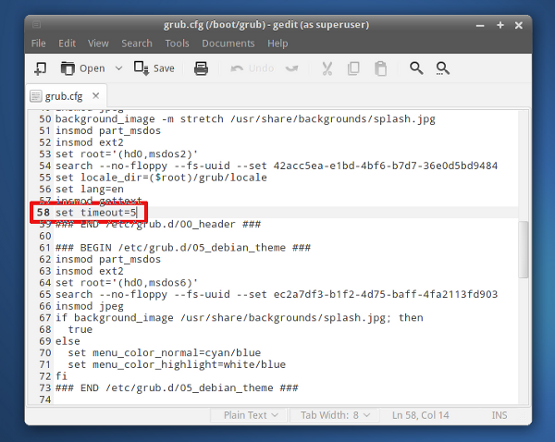Close the gedit window

pos(519,25)
